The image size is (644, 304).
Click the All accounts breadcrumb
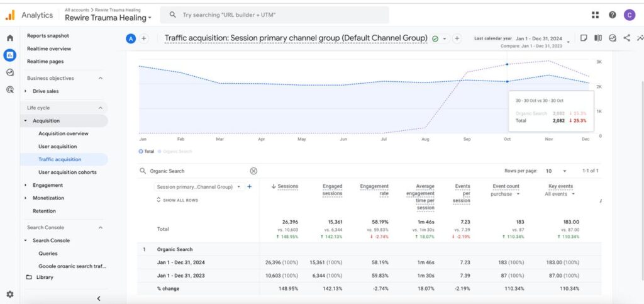coord(77,10)
